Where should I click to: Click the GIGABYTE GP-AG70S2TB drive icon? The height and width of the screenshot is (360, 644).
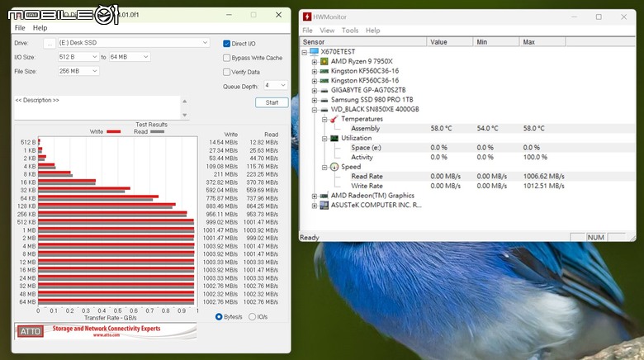point(324,90)
